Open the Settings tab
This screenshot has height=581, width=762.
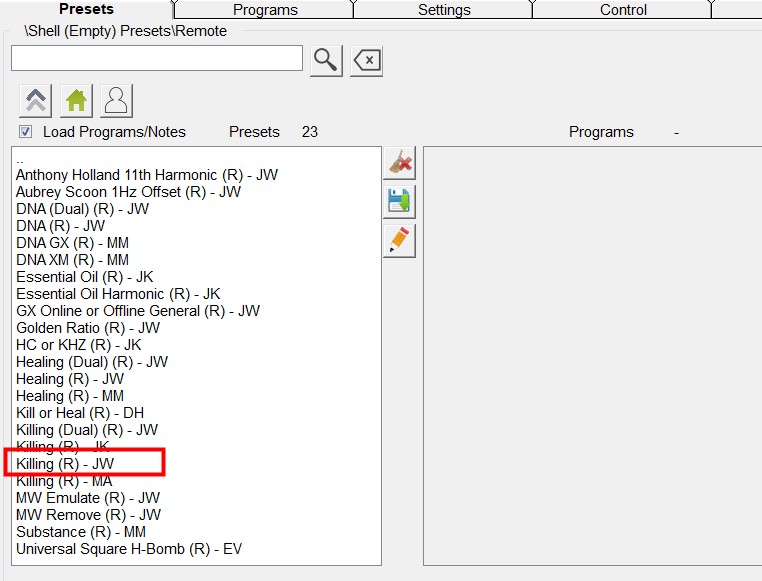pos(444,10)
